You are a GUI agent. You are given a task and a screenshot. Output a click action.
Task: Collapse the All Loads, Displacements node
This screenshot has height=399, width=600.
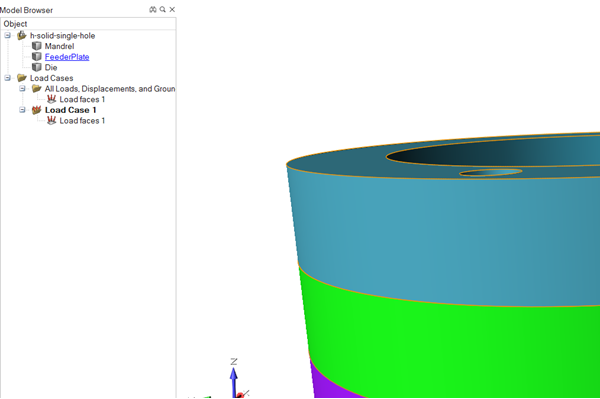(x=22, y=89)
